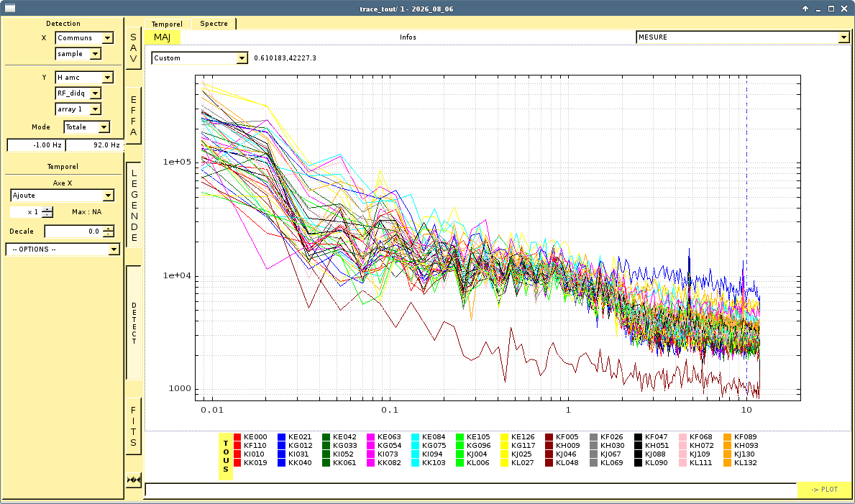Toggle the KE000 red legend entry
The height and width of the screenshot is (504, 855).
click(x=250, y=437)
